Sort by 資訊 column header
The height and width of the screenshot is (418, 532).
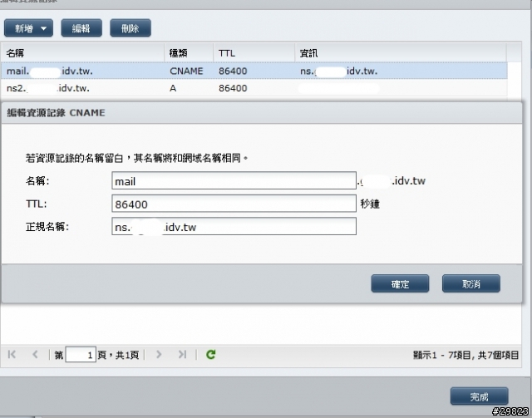[401, 53]
